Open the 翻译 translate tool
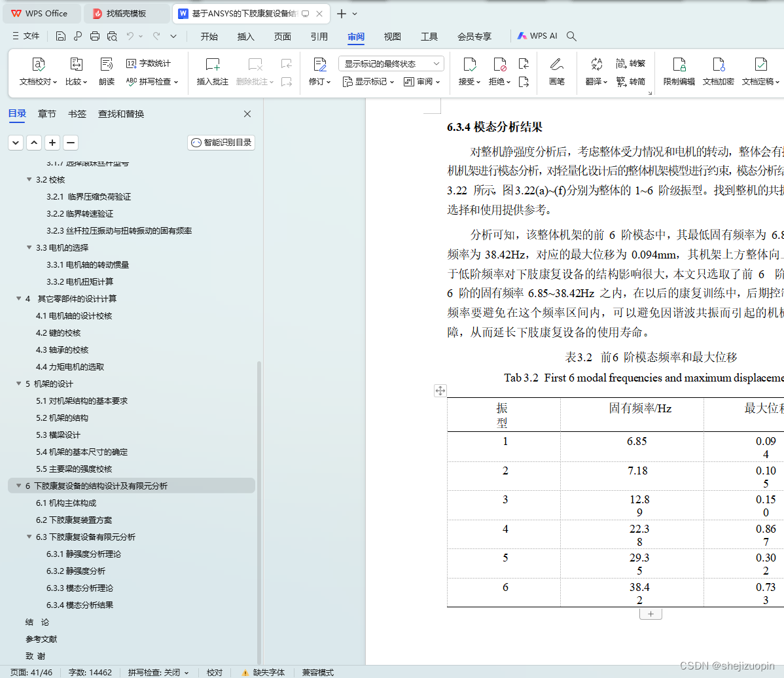Screen dimensions: 784x678 (596, 71)
